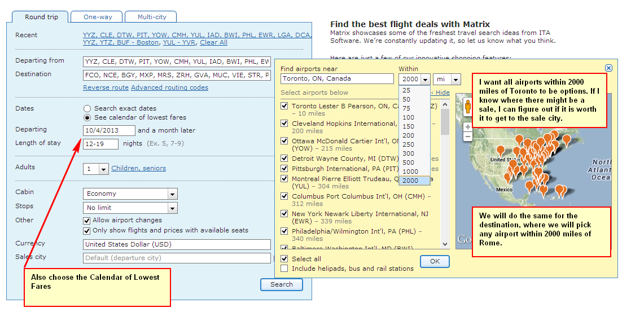Open the Stops No limit dropdown
This screenshot has height=312, width=644.
[x=130, y=208]
